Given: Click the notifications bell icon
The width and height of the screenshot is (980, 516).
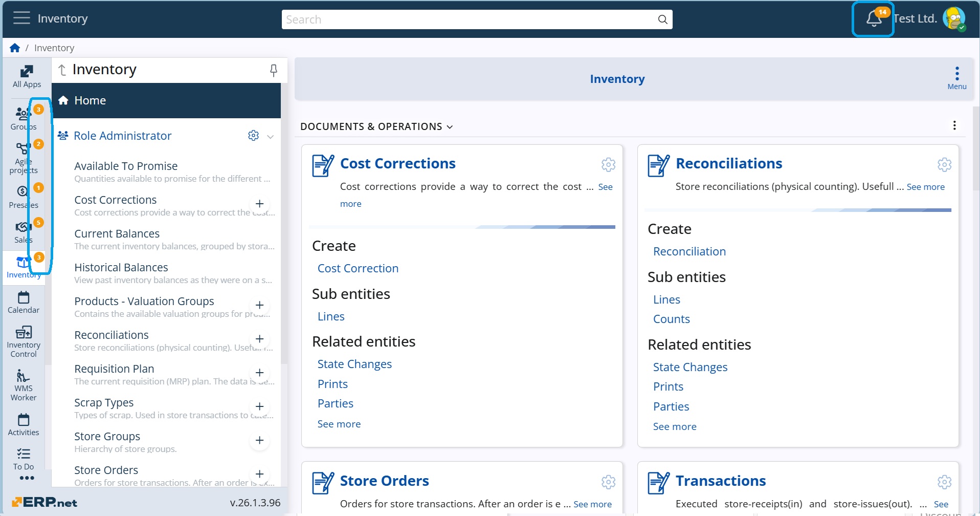Looking at the screenshot, I should tap(874, 19).
